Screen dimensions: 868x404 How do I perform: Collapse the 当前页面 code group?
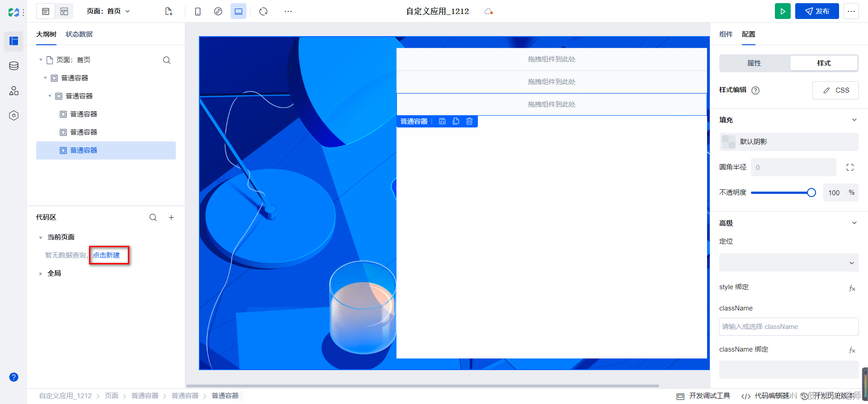click(41, 237)
